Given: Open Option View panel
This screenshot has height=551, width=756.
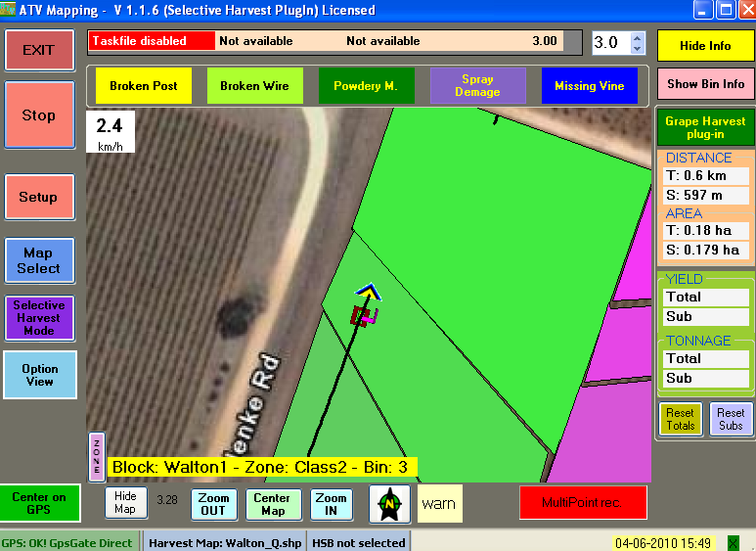Looking at the screenshot, I should point(39,375).
